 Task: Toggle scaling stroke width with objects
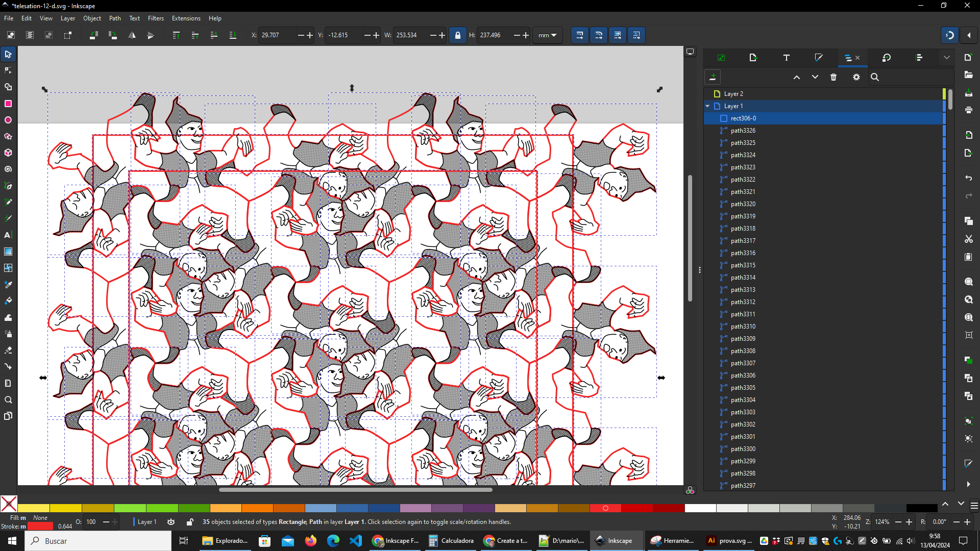[580, 35]
